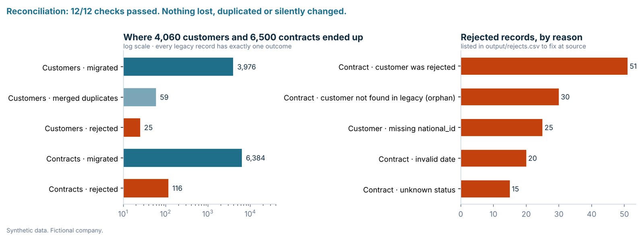
Task: Click the Customers · merged duplicates axis label
Action: [x=63, y=98]
